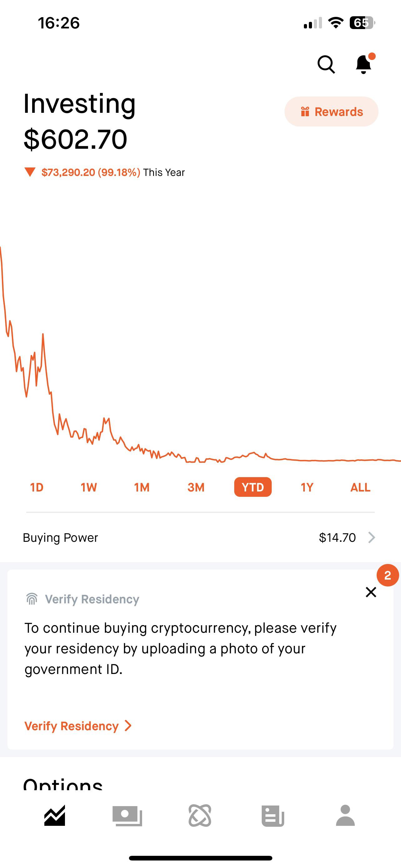Select the 1W chart range

[89, 487]
